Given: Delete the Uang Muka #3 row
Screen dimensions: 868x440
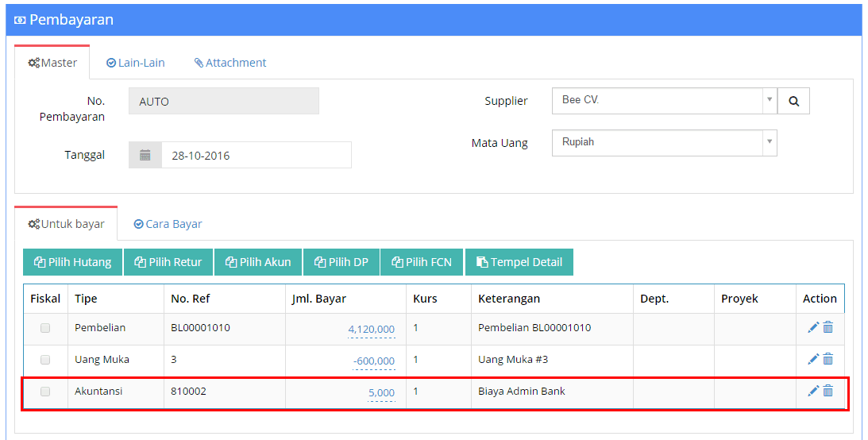Looking at the screenshot, I should click(828, 360).
